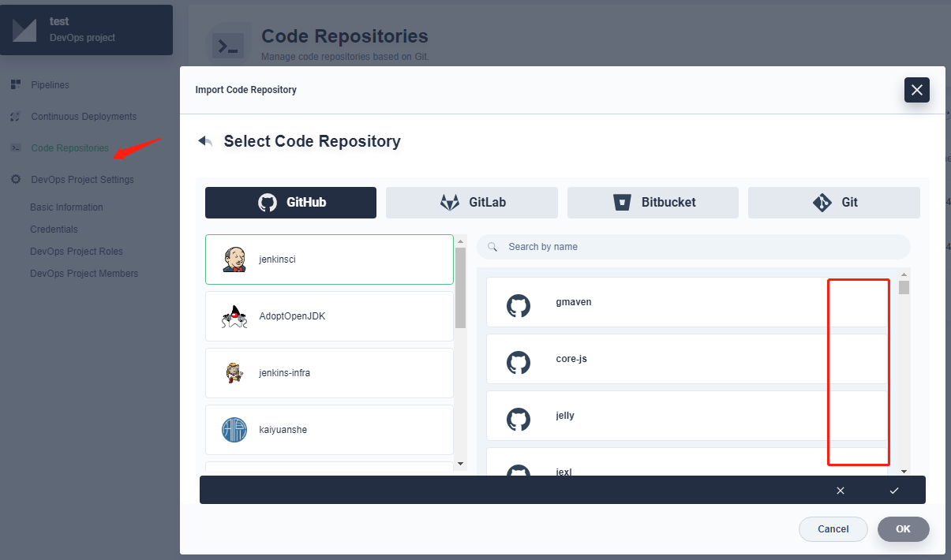Image resolution: width=951 pixels, height=560 pixels.
Task: Click the Select Code Repository heading
Action: [x=313, y=141]
